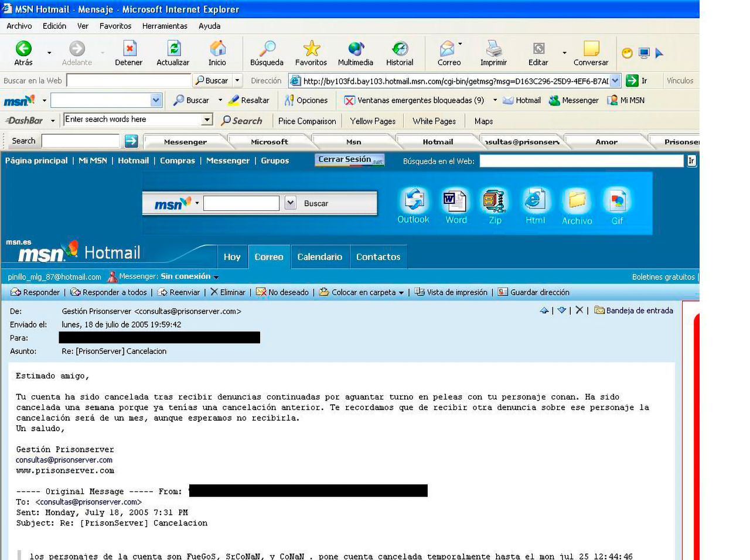Viewport: 750px width, 560px height.
Task: Click the blue go arrow beside Search field
Action: point(131,141)
